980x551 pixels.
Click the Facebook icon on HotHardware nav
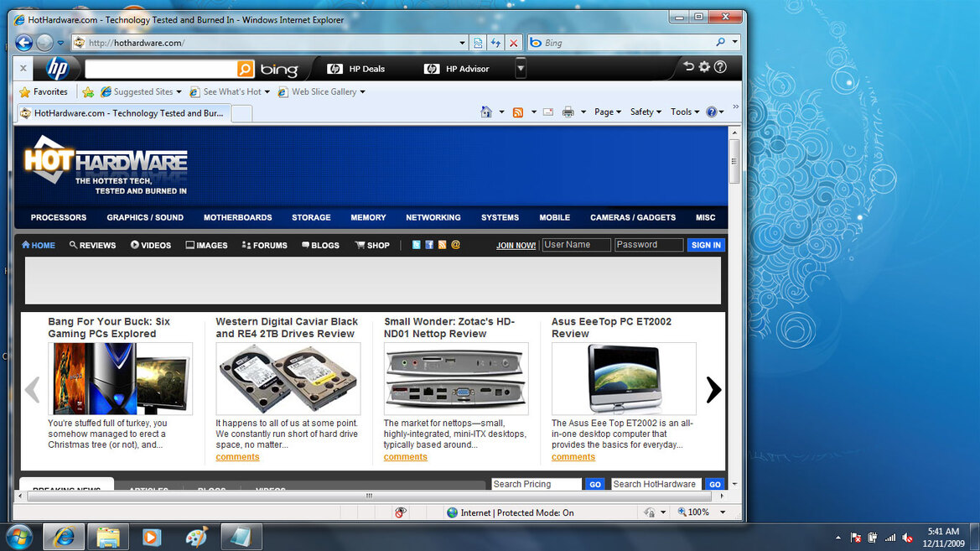tap(429, 245)
